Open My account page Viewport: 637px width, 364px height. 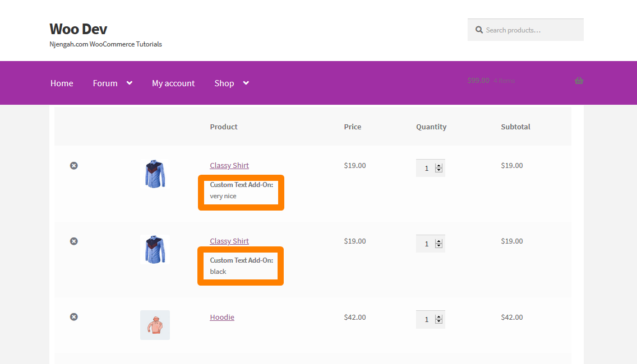173,83
